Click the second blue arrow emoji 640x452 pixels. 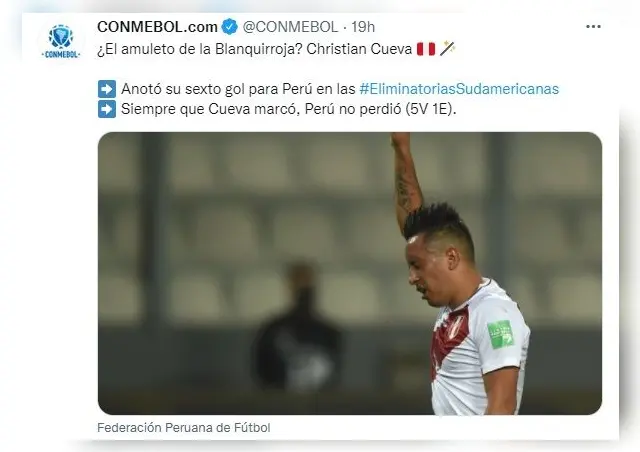point(107,109)
